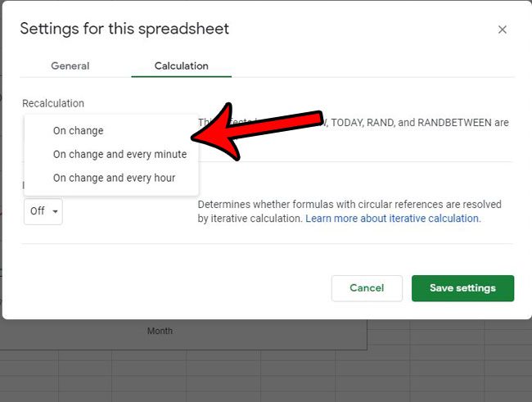The width and height of the screenshot is (532, 402).
Task: Click the green underline beneath Calculation
Action: (181, 77)
